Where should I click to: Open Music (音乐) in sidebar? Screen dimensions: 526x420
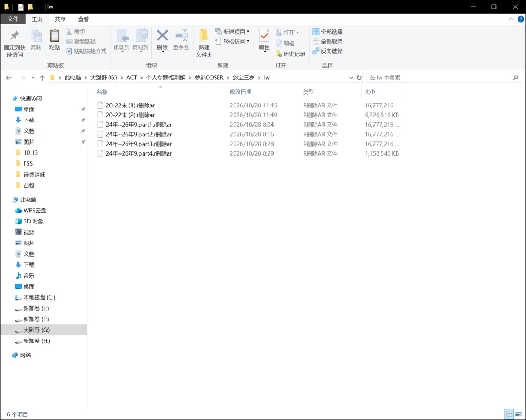[25, 276]
